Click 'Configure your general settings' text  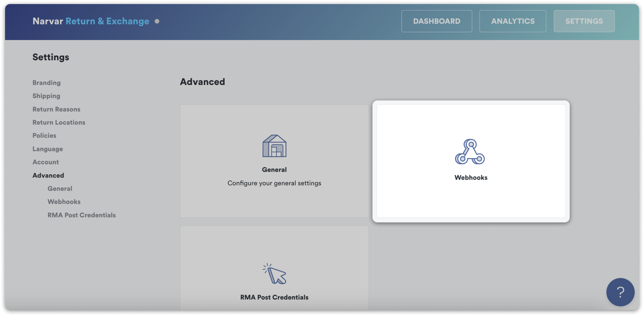[274, 183]
